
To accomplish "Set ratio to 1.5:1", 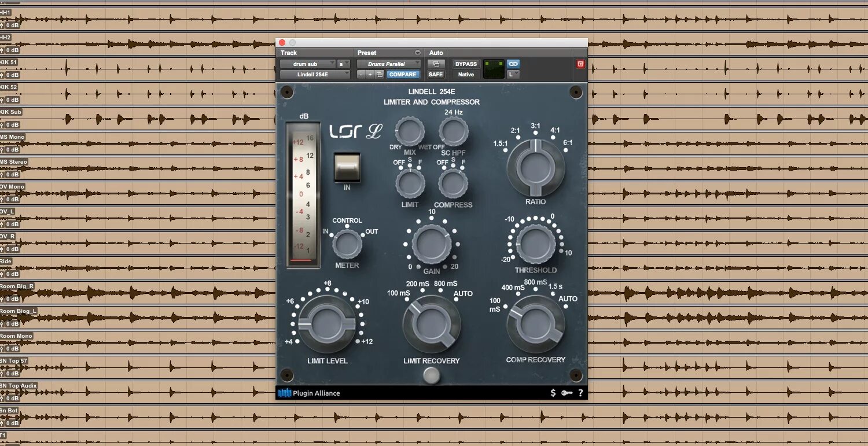I will (x=502, y=143).
